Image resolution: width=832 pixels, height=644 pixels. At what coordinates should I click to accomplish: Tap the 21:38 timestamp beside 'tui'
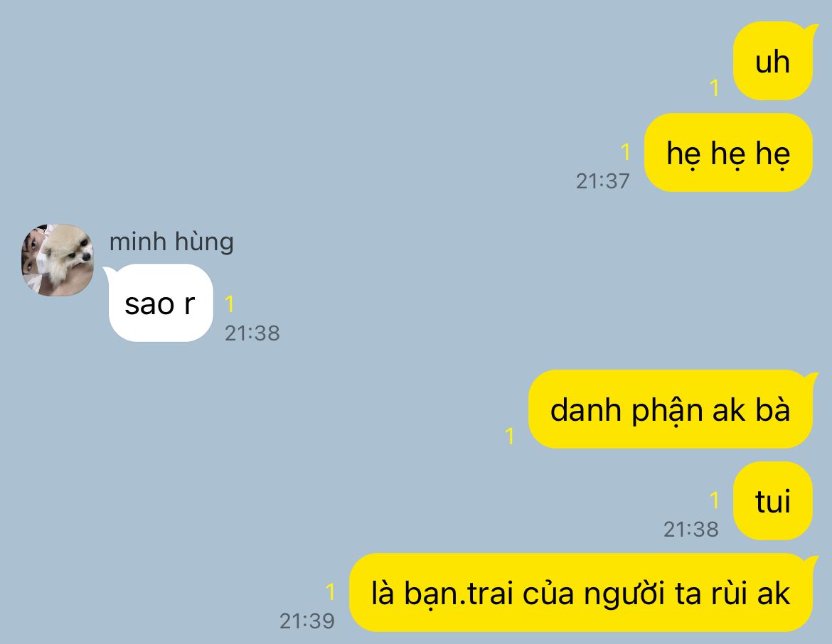pos(691,530)
